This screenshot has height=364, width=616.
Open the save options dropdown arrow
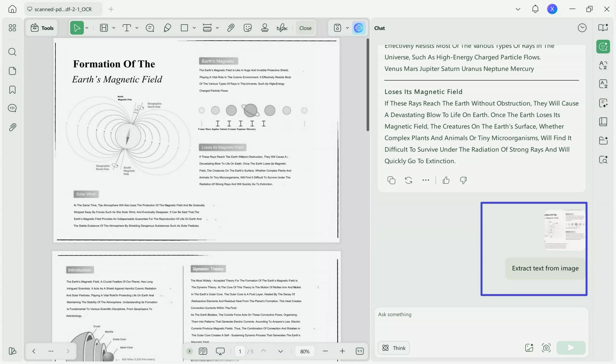pyautogui.click(x=347, y=28)
